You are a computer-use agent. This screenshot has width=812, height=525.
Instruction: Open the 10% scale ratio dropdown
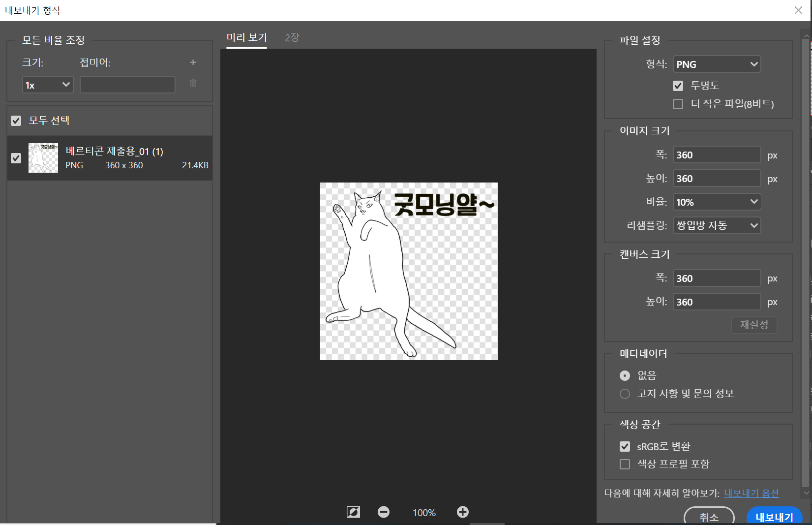[716, 202]
